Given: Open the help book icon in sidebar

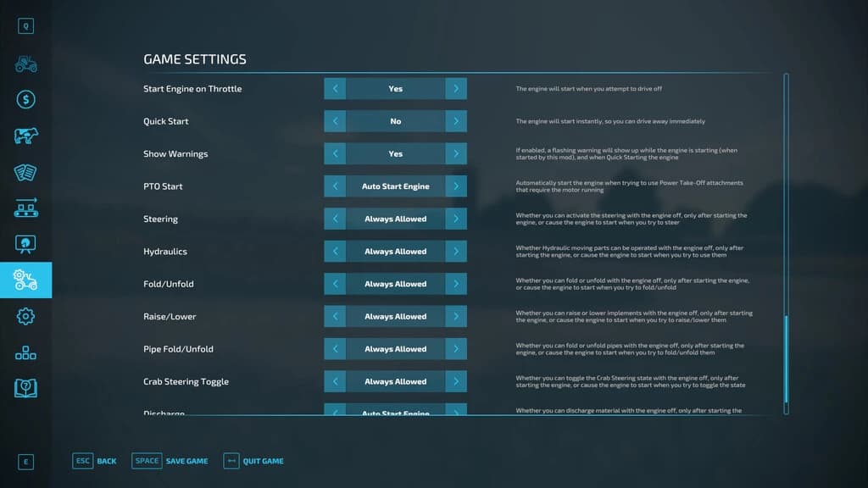Looking at the screenshot, I should (x=26, y=388).
